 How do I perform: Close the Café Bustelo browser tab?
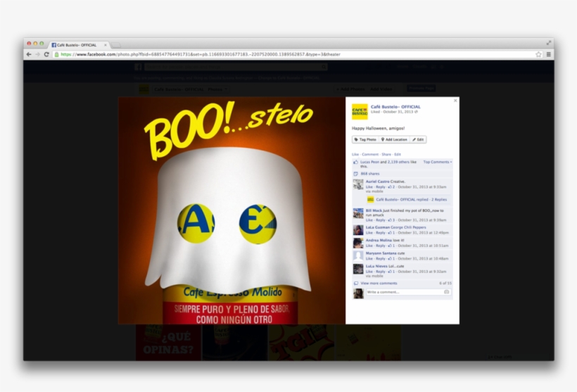[106, 45]
